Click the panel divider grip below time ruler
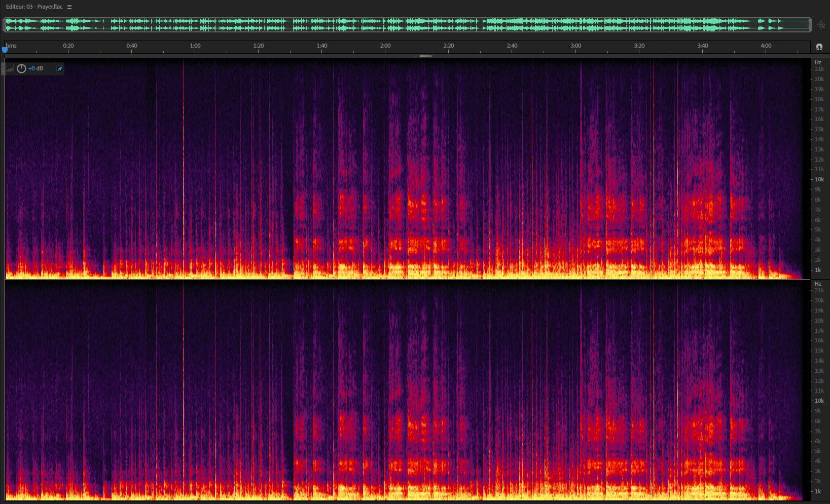The image size is (830, 504). 426,56
